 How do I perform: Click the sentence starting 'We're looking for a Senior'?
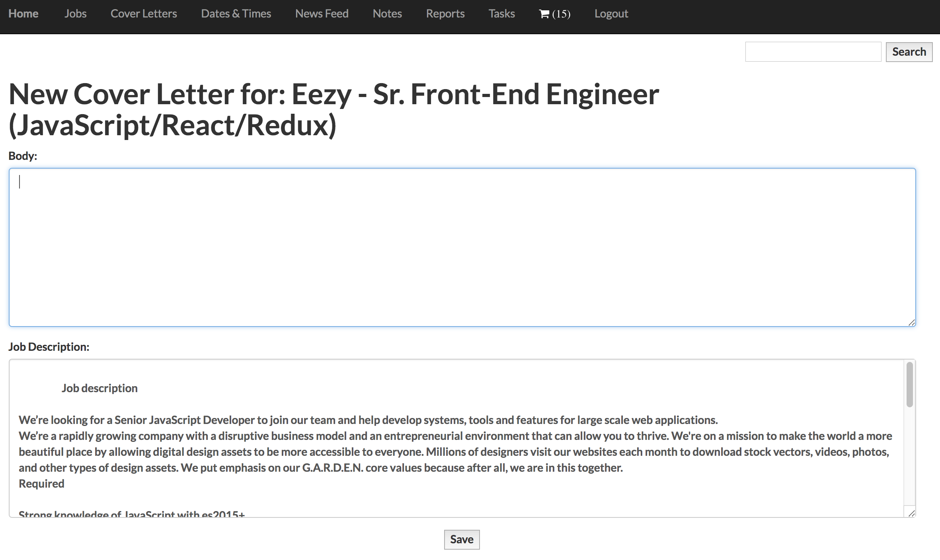pyautogui.click(x=368, y=420)
